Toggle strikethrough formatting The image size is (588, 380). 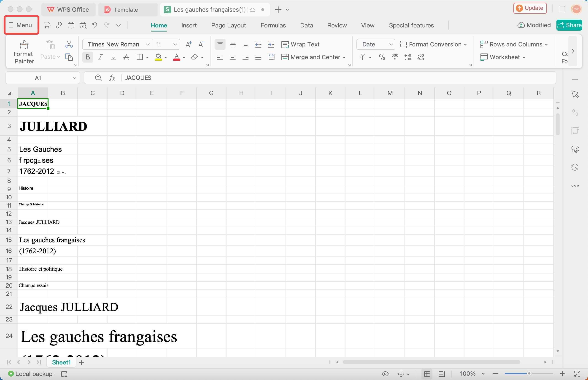click(126, 57)
